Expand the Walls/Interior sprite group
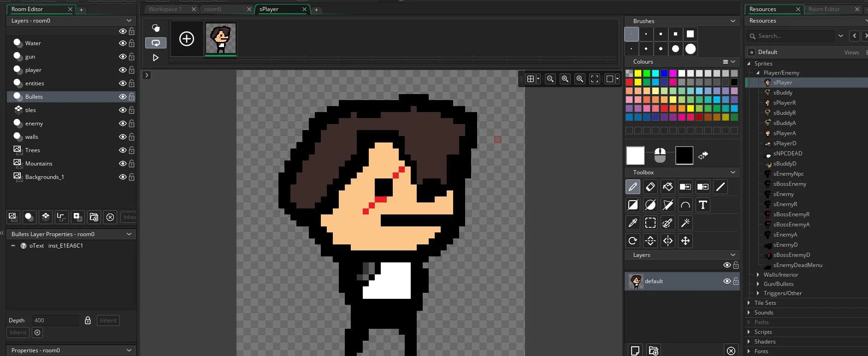 pyautogui.click(x=758, y=275)
